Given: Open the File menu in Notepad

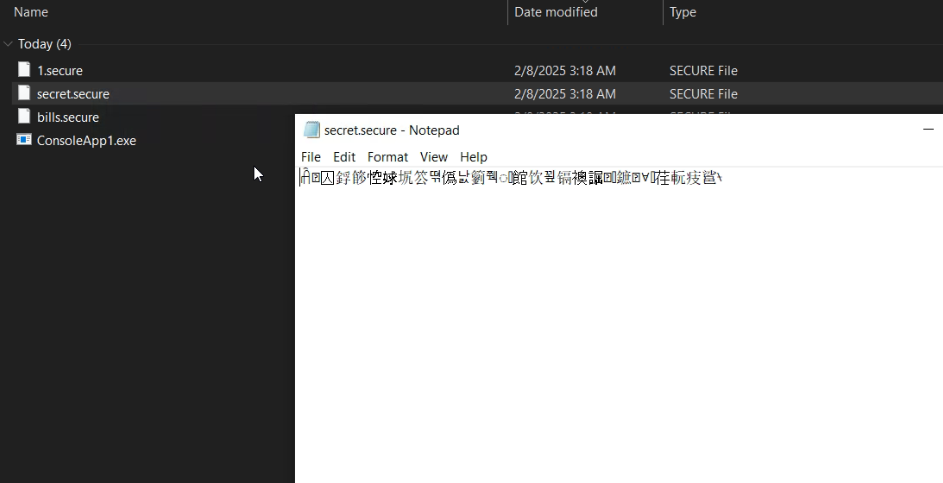Looking at the screenshot, I should pyautogui.click(x=311, y=157).
